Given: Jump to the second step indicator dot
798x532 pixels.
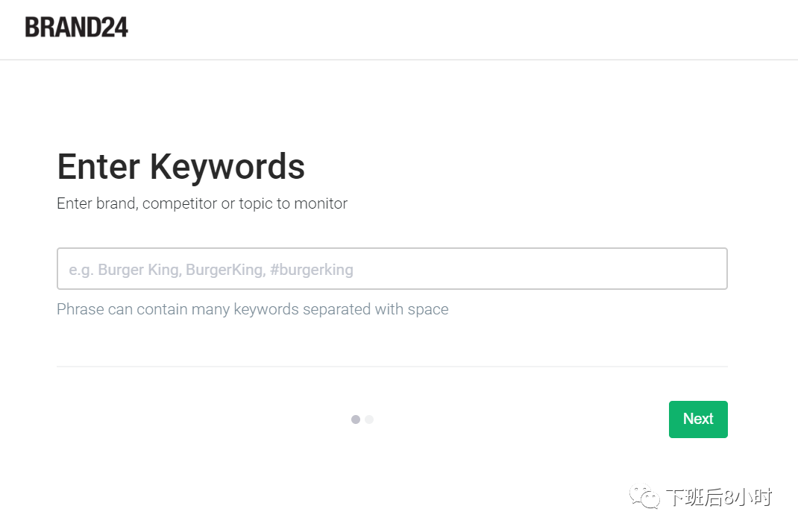Looking at the screenshot, I should tap(369, 419).
